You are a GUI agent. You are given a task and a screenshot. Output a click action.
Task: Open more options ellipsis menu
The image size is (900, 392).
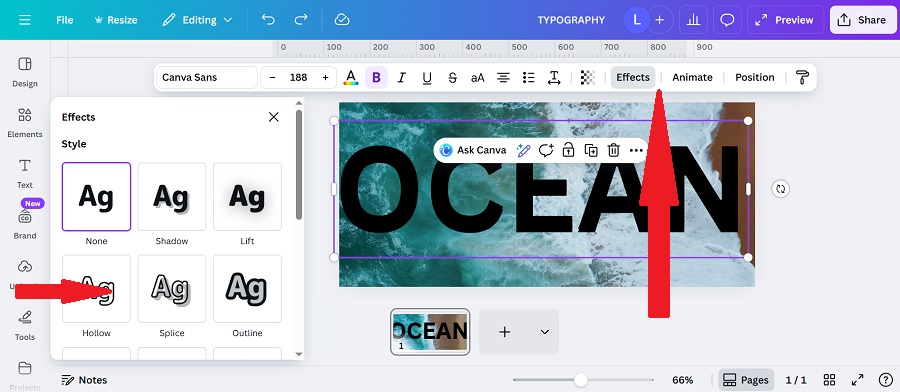pos(636,150)
